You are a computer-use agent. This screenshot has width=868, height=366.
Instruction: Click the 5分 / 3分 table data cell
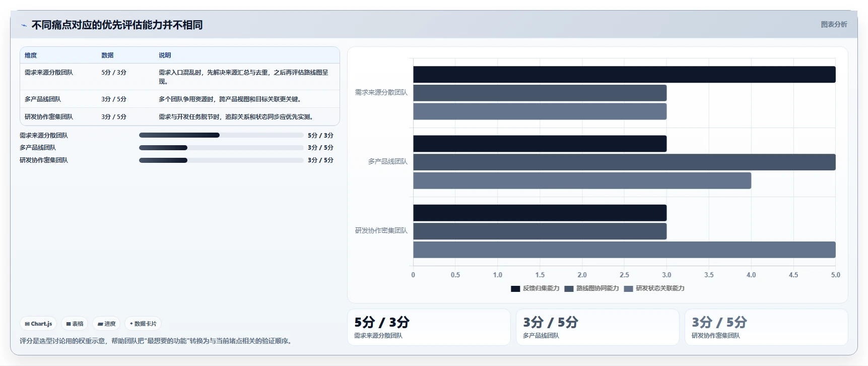click(x=114, y=73)
